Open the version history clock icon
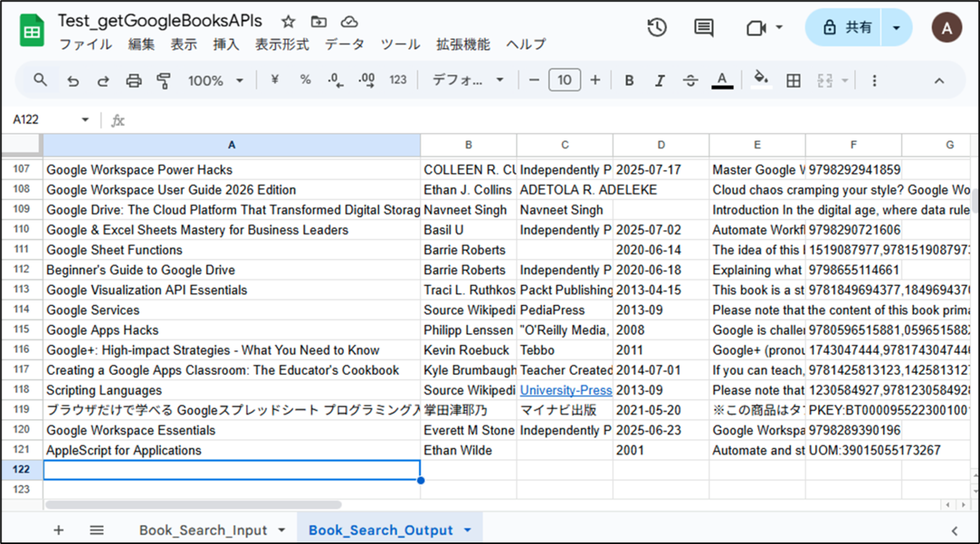Viewport: 980px width, 544px height. [x=657, y=28]
